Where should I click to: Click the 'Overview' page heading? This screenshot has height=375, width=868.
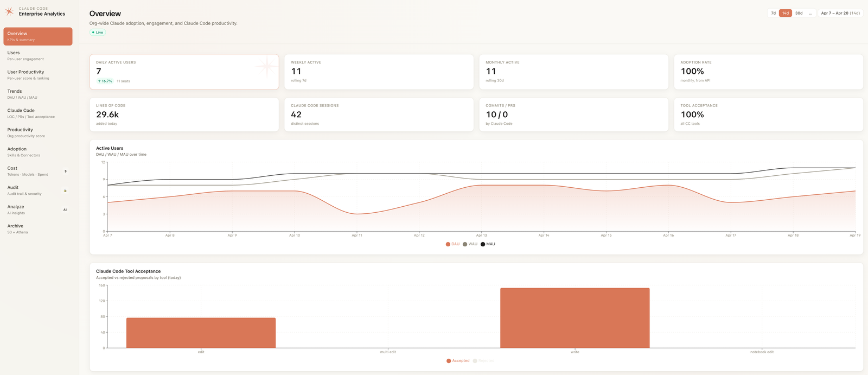[105, 14]
